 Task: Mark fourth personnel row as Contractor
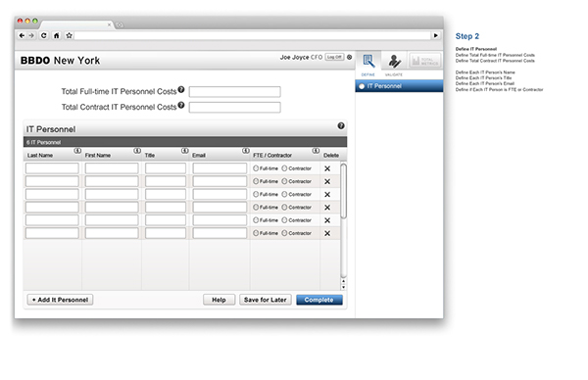(284, 208)
